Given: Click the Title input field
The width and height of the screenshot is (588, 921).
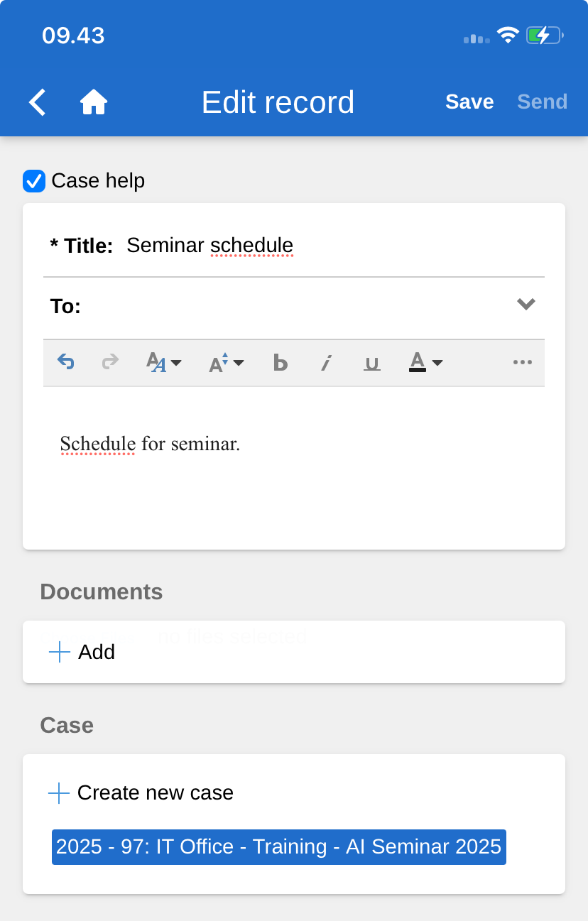Looking at the screenshot, I should pos(327,246).
